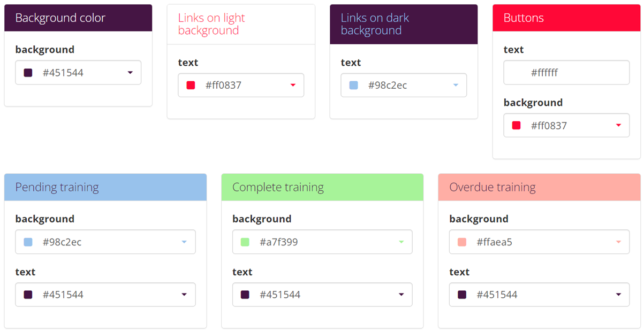
Task: Click the Buttons text color field #ffffff
Action: pyautogui.click(x=566, y=73)
